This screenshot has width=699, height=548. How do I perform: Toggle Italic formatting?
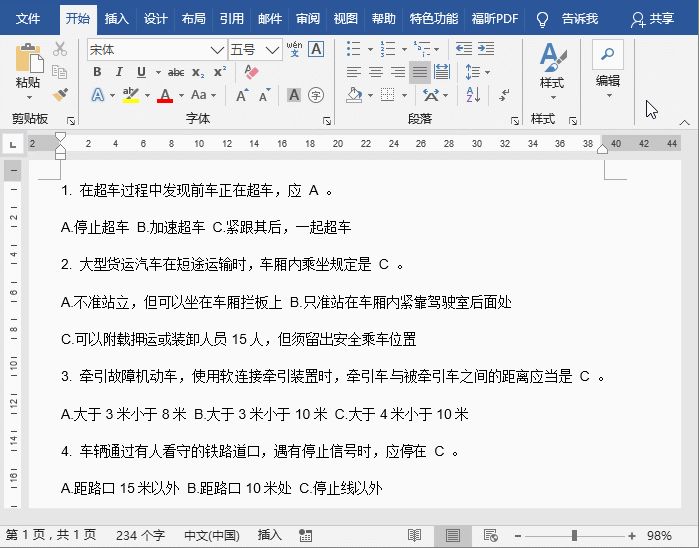point(119,72)
